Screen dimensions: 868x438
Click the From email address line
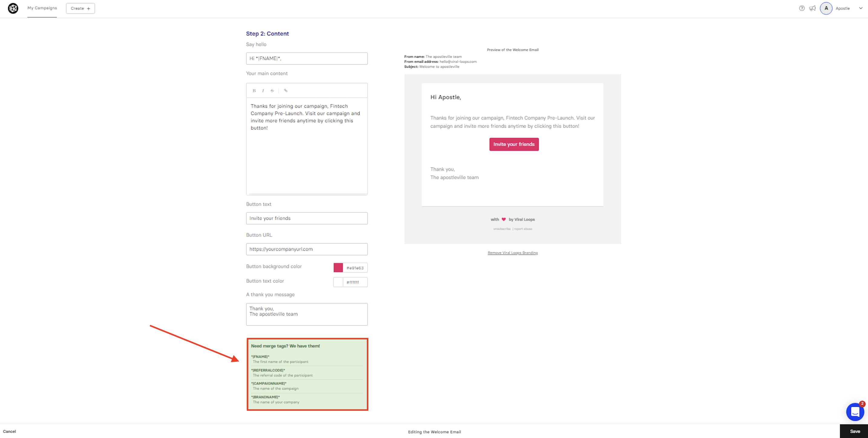click(x=440, y=62)
